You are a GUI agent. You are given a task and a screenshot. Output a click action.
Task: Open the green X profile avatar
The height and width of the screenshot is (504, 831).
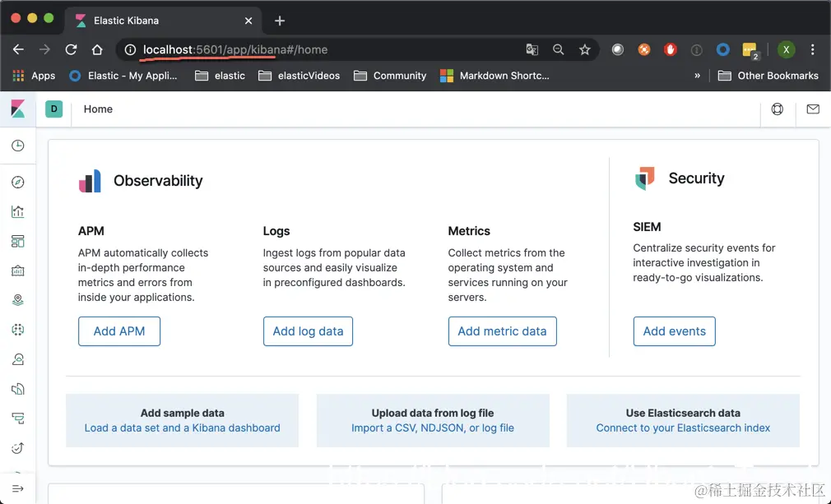[x=786, y=50]
